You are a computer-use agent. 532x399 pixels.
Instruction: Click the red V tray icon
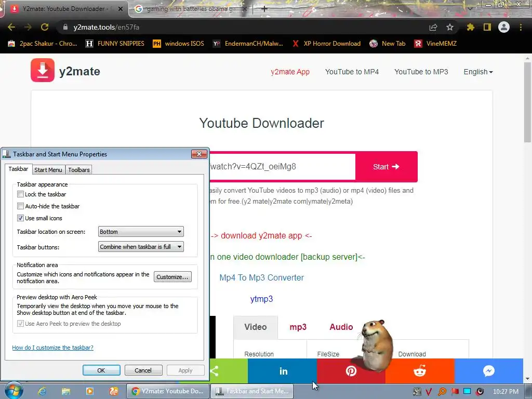429,392
